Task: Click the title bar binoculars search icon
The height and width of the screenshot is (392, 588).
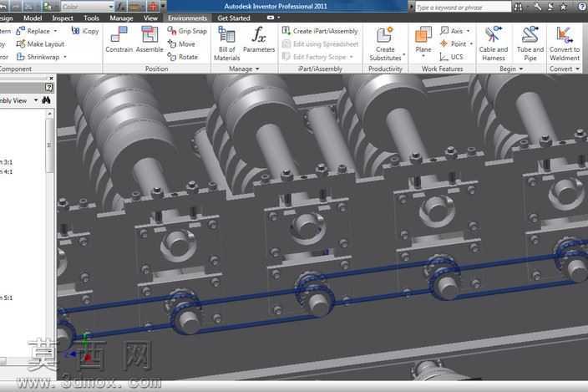Action: [518, 7]
